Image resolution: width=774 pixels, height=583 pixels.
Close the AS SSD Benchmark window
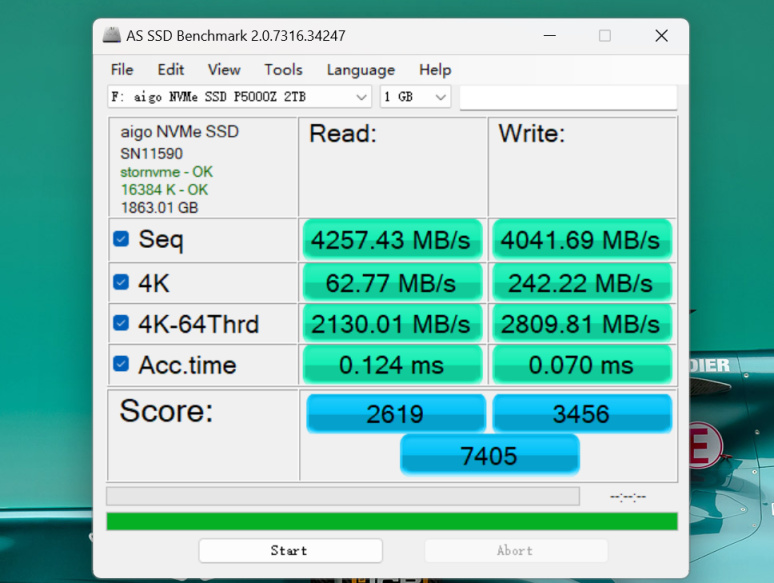[x=661, y=36]
